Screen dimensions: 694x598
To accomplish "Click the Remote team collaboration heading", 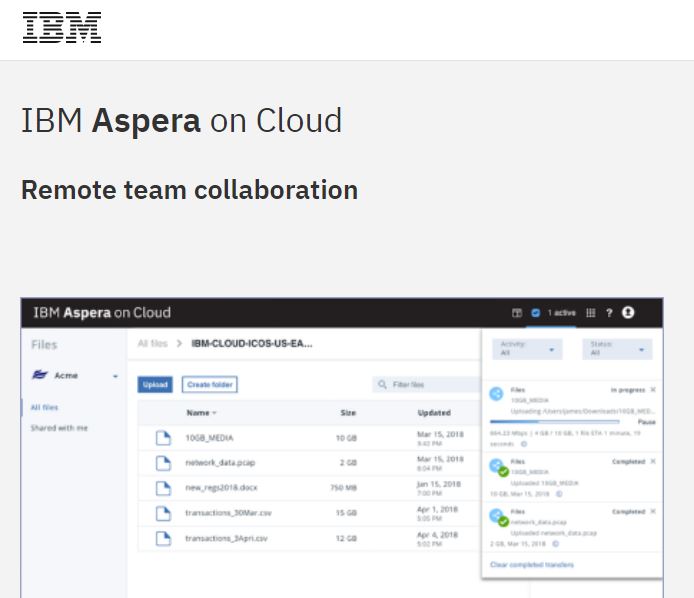I will 190,190.
